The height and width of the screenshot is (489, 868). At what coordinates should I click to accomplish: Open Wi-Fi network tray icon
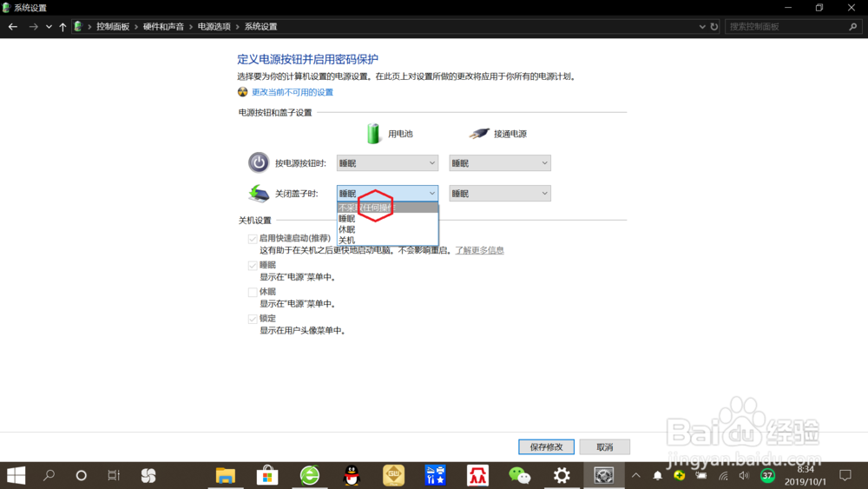tap(724, 476)
